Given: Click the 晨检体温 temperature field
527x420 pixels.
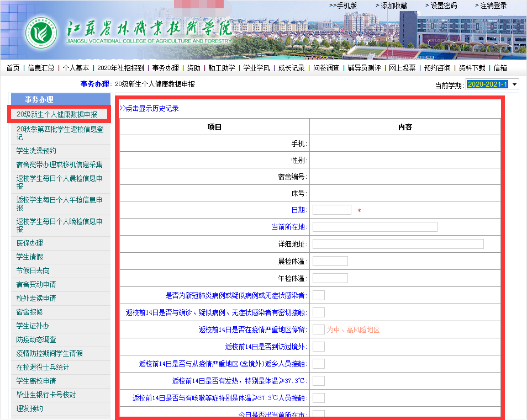Looking at the screenshot, I should 330,261.
